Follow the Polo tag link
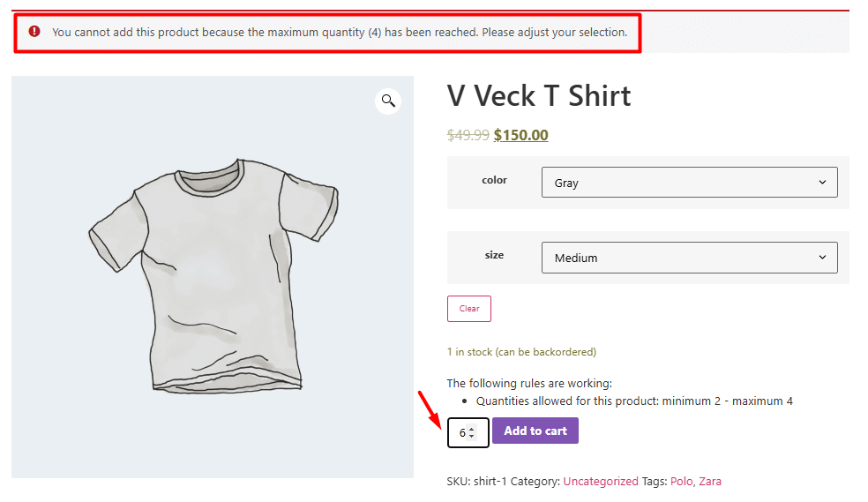Screen dimensions: 868x502 pos(681,482)
